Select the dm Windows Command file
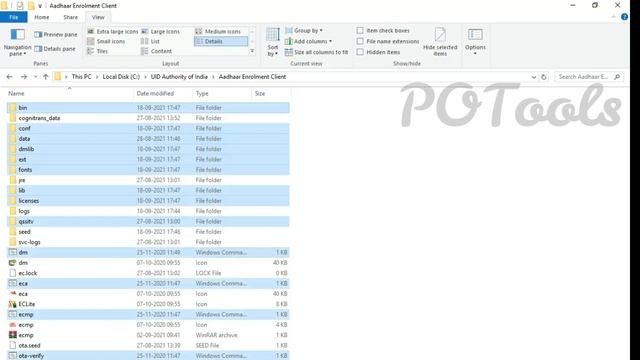 (148, 253)
